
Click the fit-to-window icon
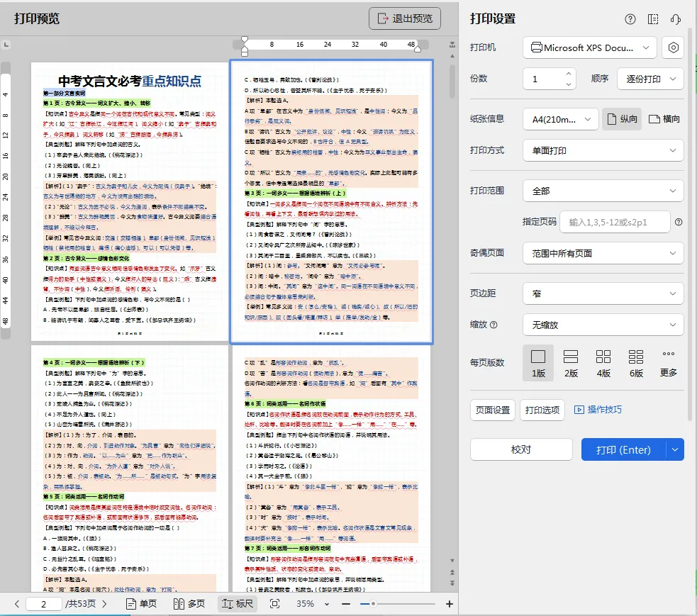click(274, 604)
